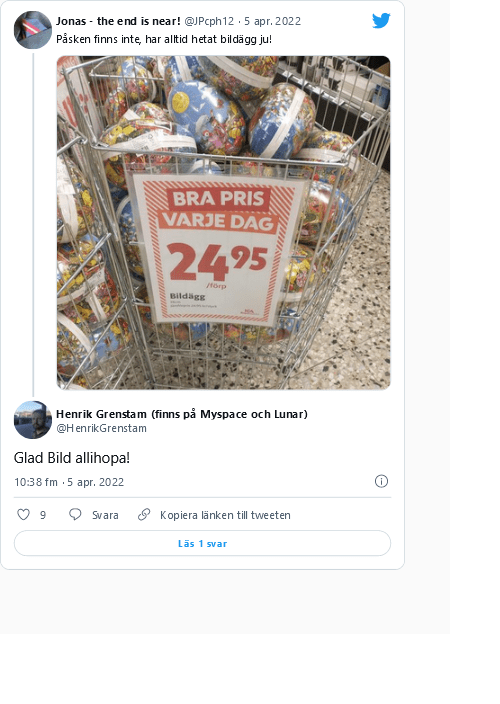Click the reply speech bubble icon
Viewport: 500px width, 704px height.
75,514
